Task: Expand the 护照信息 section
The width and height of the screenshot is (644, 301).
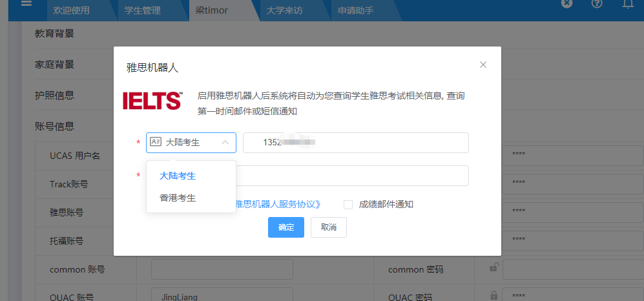Action: pyautogui.click(x=55, y=95)
